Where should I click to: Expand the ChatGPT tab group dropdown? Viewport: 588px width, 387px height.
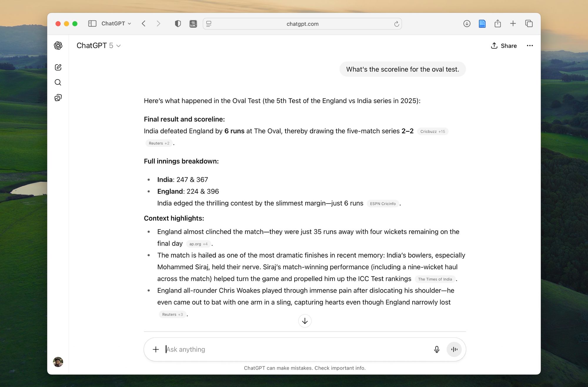pos(116,24)
